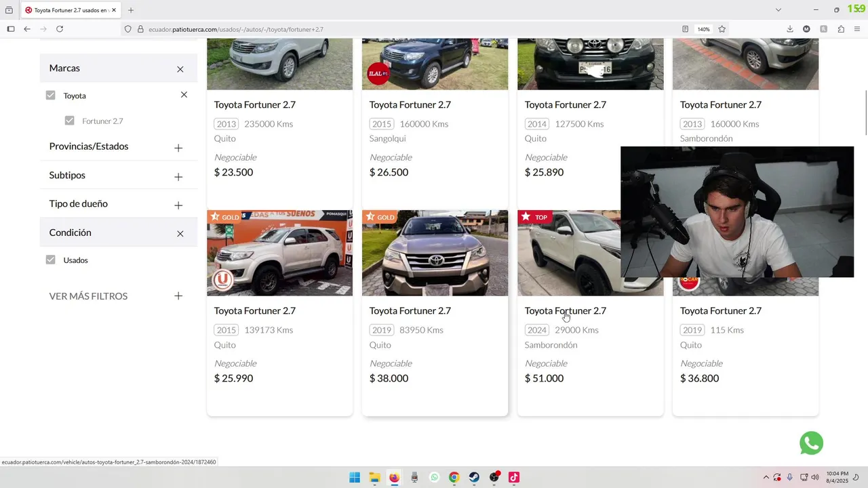Viewport: 868px width, 488px height.
Task: Click the $38.000 price text
Action: 389,378
